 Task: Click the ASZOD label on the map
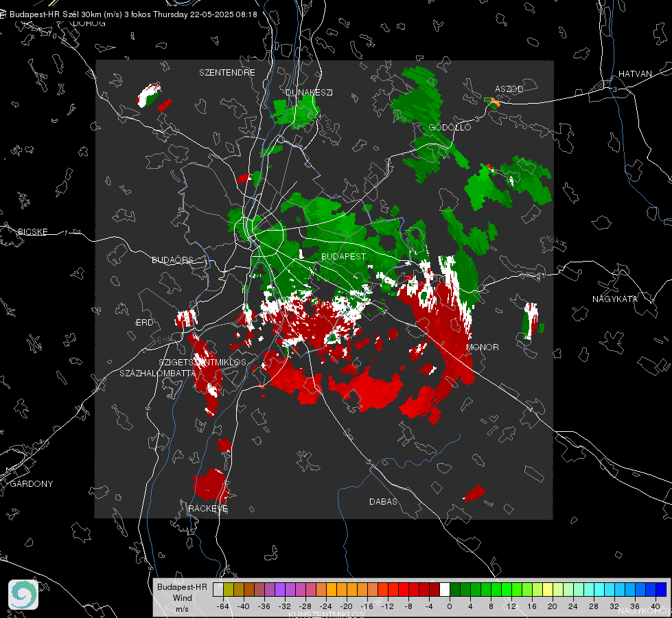coord(509,89)
